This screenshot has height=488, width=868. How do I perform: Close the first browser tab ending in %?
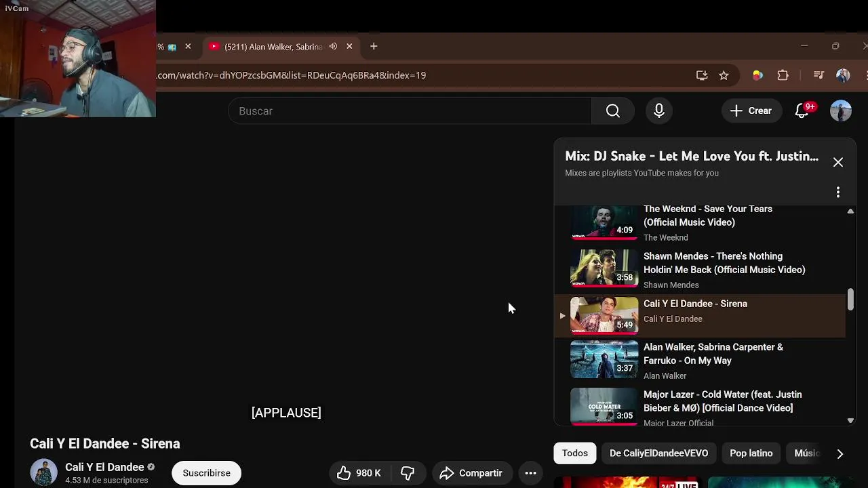click(188, 46)
